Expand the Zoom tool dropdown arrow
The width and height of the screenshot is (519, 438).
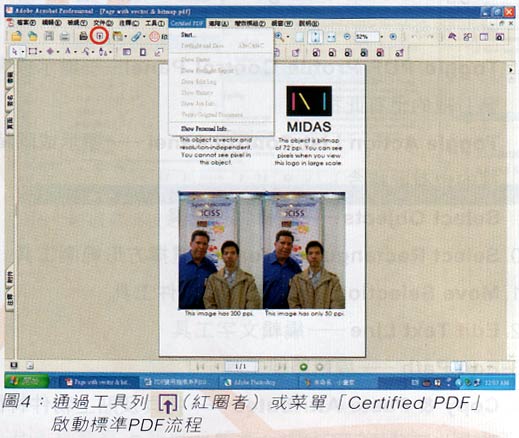point(288,37)
